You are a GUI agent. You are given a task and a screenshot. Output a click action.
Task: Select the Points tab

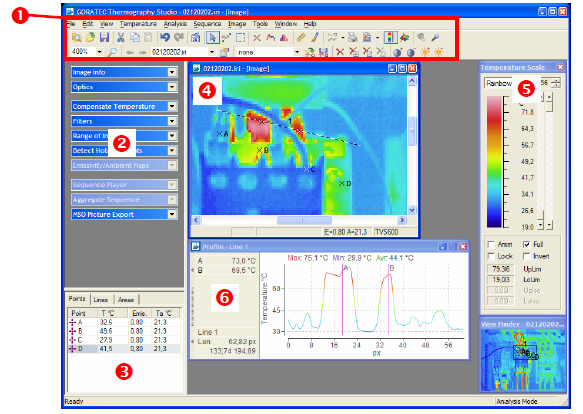pos(77,299)
